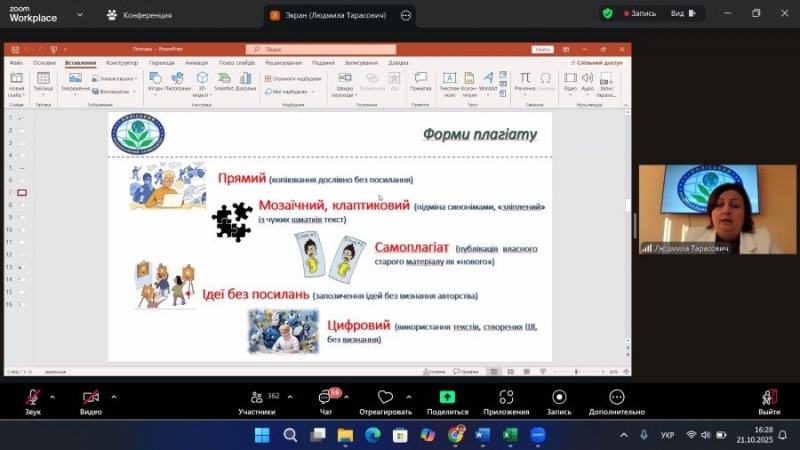
Task: Switch to the Конференция tab
Action: click(x=140, y=15)
